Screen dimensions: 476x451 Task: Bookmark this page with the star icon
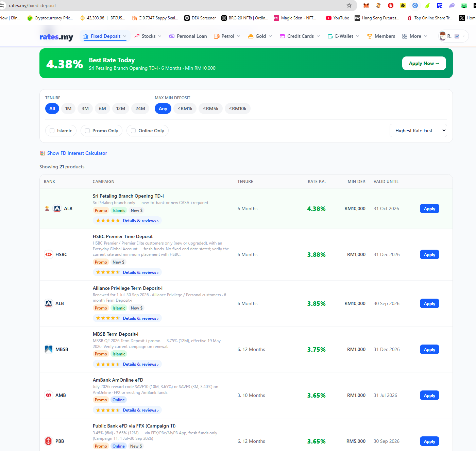tap(349, 5)
